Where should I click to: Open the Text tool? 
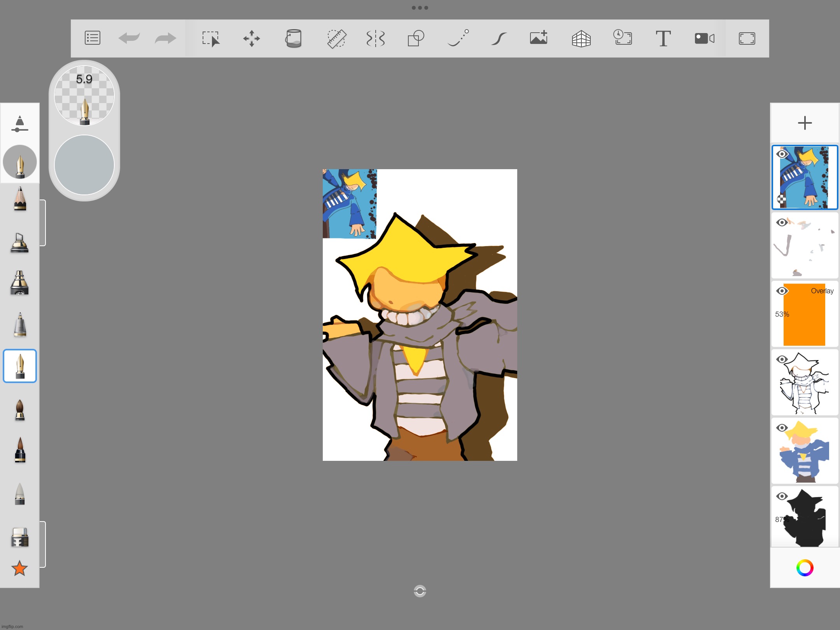(x=663, y=38)
